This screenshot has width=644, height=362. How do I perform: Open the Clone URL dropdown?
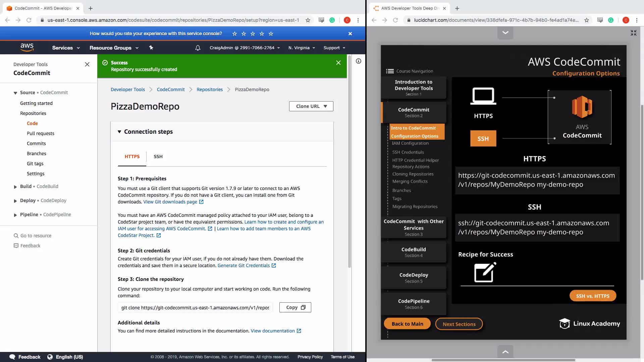click(311, 106)
